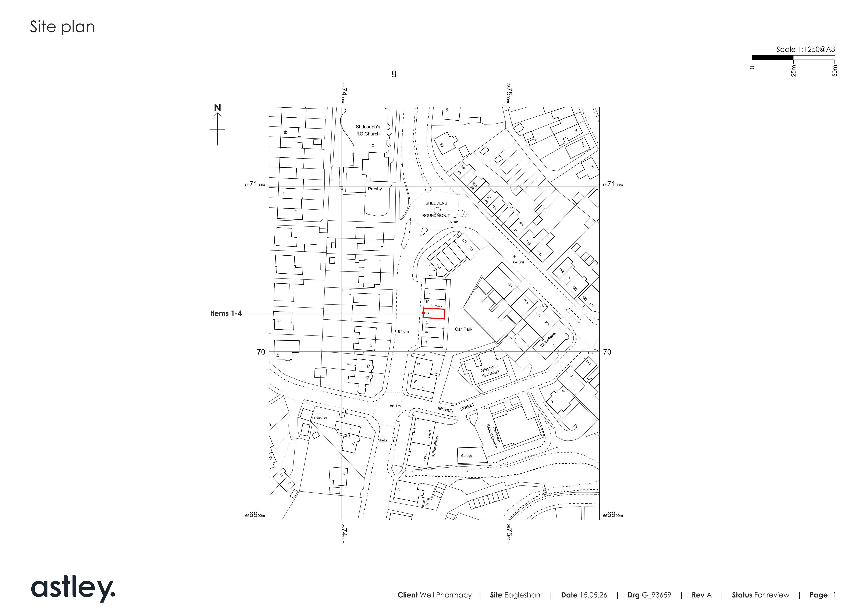Click 'Status For review' in the footer
Viewport: 868px width, 614px height.
tap(761, 595)
